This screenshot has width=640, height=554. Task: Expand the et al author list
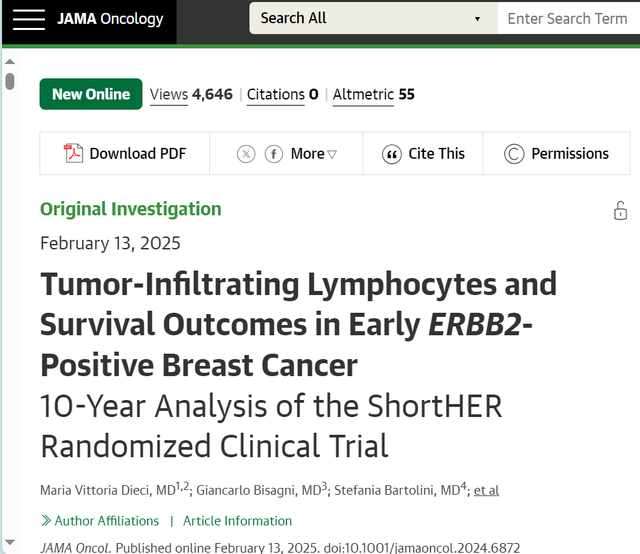[x=486, y=490]
